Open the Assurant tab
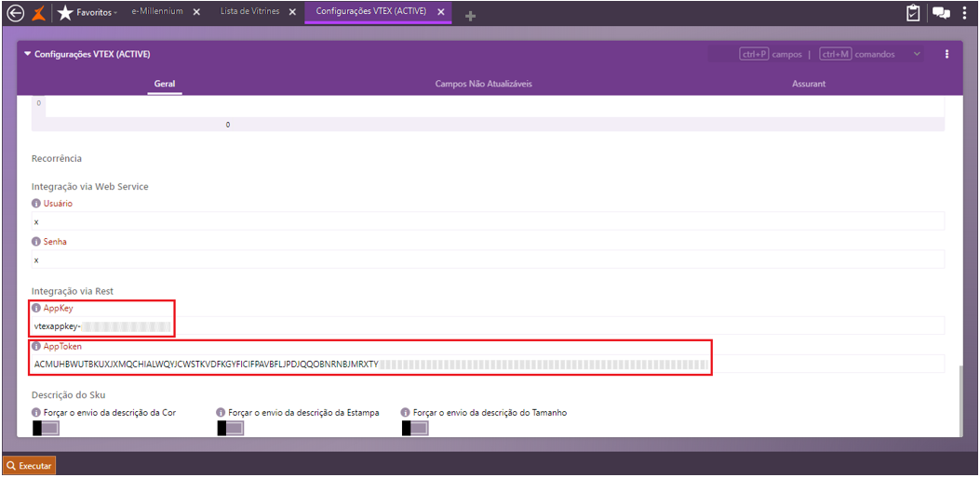This screenshot has height=491, width=980. click(809, 84)
